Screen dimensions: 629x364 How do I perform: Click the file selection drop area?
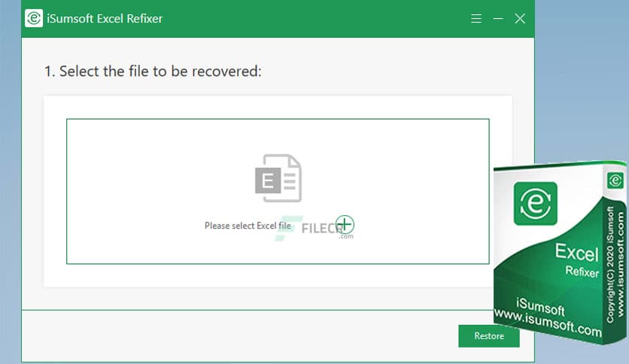point(278,191)
